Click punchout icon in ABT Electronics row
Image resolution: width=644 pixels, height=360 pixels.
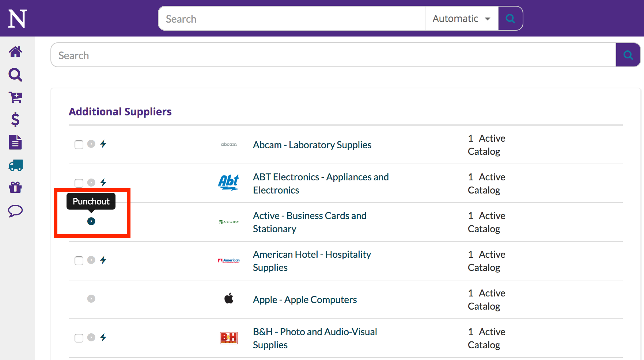click(x=91, y=183)
